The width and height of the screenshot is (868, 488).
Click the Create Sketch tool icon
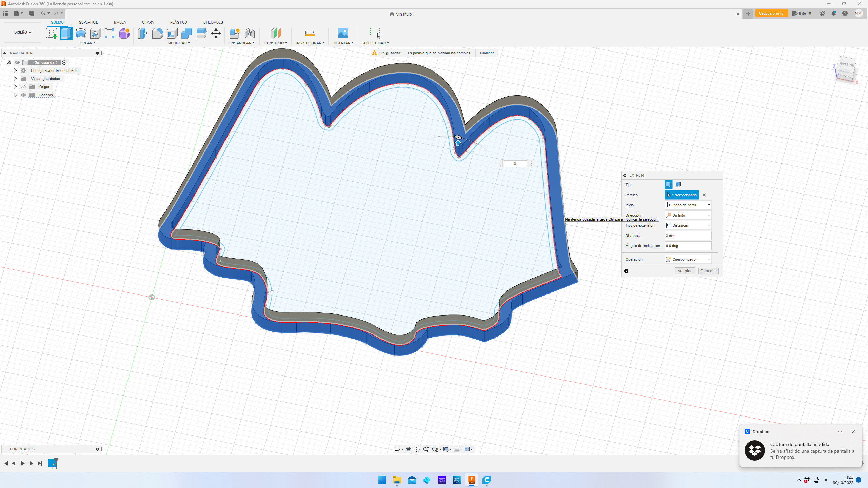point(52,33)
